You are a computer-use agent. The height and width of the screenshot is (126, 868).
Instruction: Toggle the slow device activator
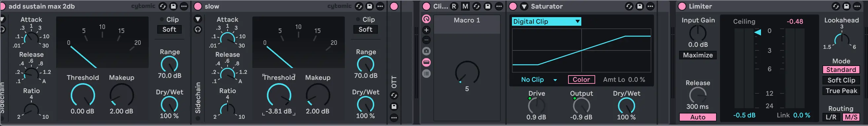[x=198, y=6]
